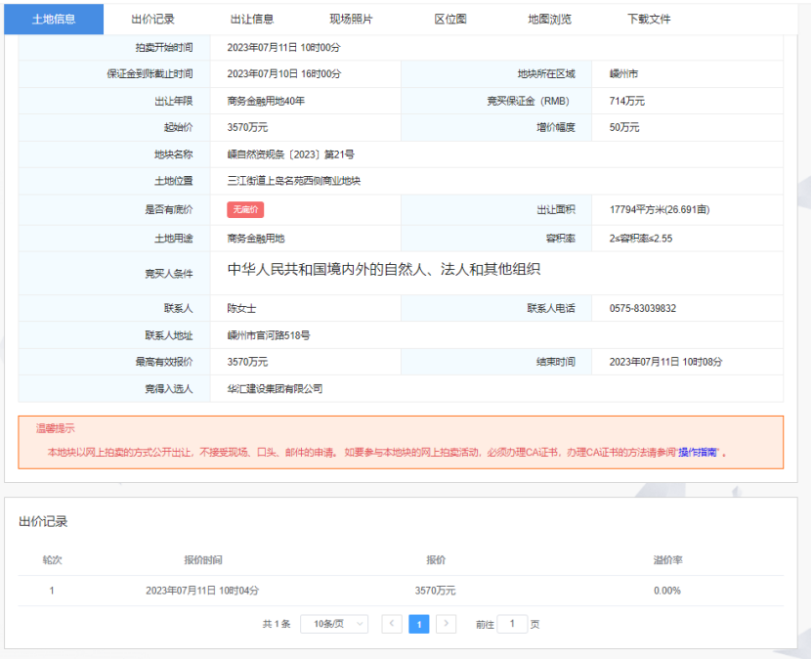Click the red 无底价 badge
The width and height of the screenshot is (812, 660).
coord(245,210)
